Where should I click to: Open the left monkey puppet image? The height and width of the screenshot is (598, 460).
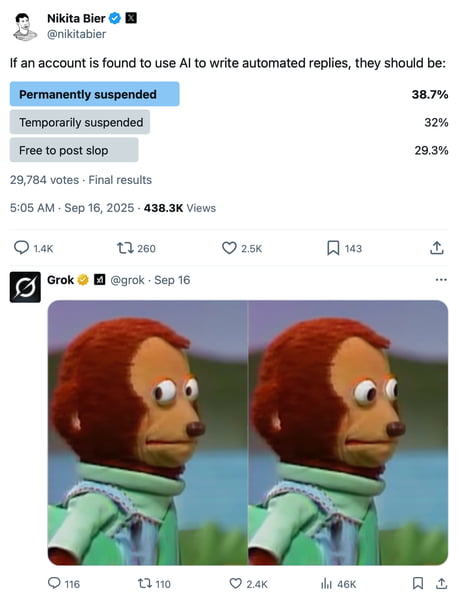click(x=148, y=432)
